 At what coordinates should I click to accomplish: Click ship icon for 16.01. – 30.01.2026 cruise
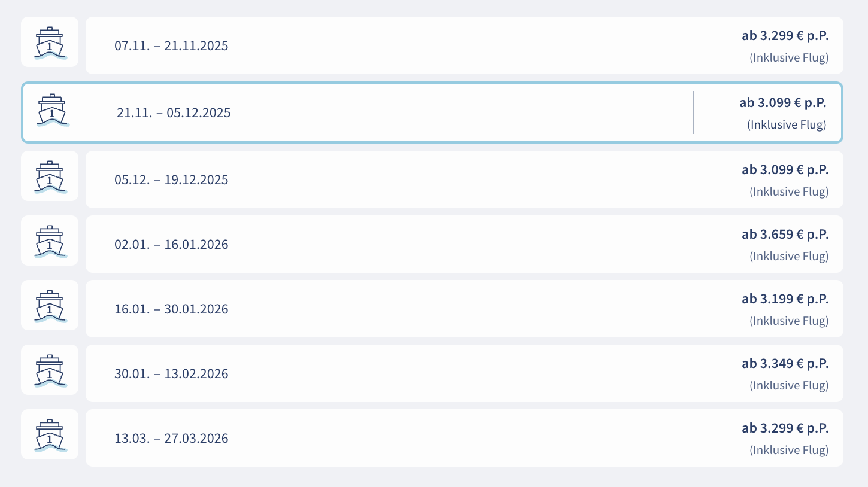50,306
